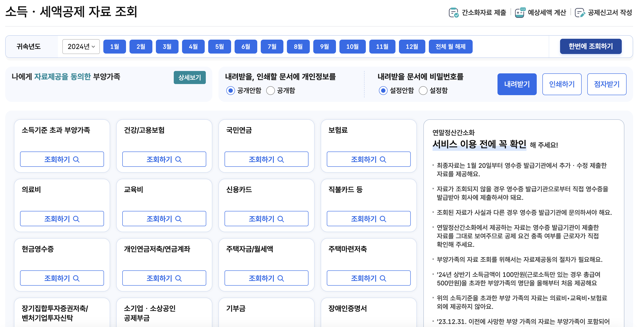Click magnifier icon in 직불카드 등 card
The image size is (644, 327).
tap(383, 219)
